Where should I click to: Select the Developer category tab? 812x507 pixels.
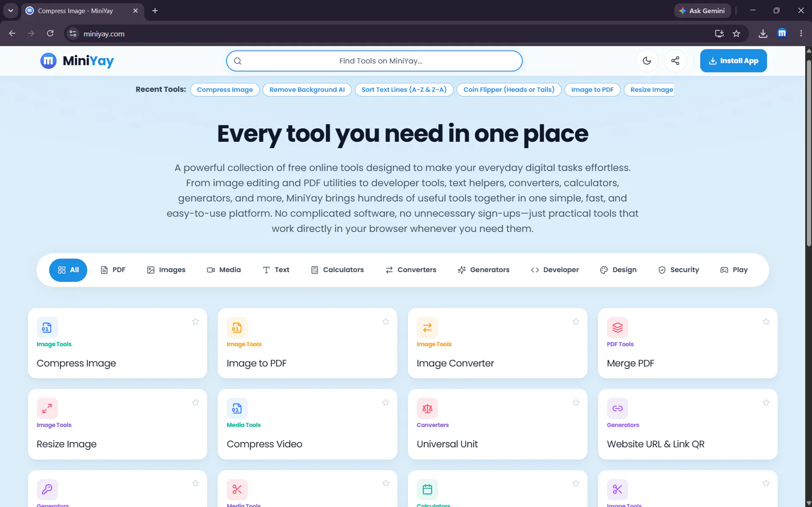point(554,270)
